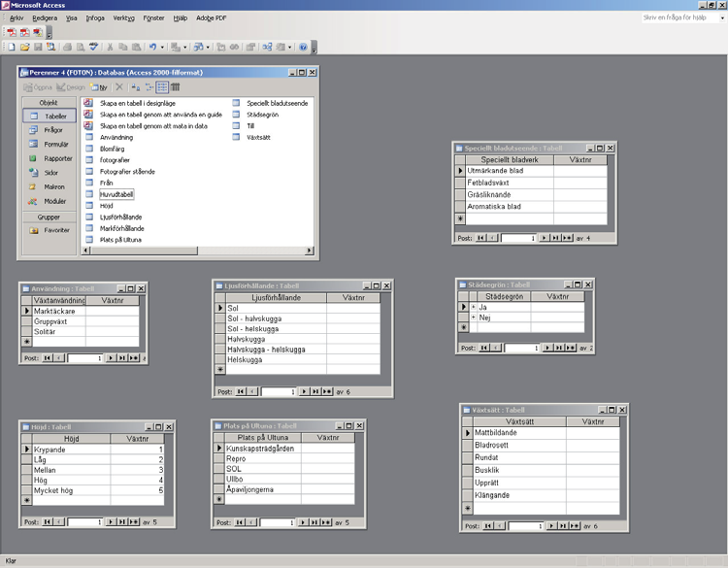Open main toolbar options arrow at right end
Screen dimensions: 728x568
[x=314, y=48]
